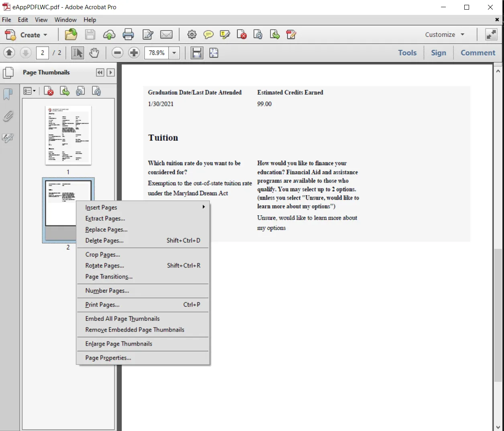Open the Customize dropdown

[445, 34]
